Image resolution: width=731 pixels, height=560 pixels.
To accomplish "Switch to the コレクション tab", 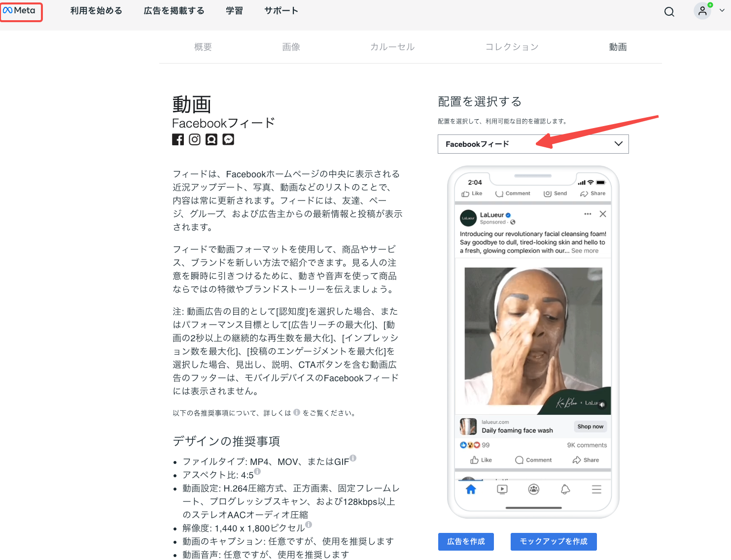I will 512,47.
